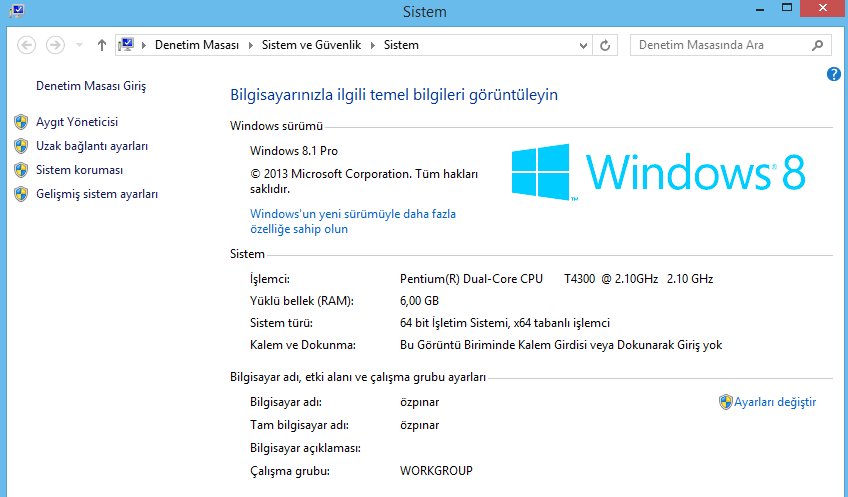The height and width of the screenshot is (497, 848).
Task: Open address bar history dropdown
Action: tap(583, 45)
